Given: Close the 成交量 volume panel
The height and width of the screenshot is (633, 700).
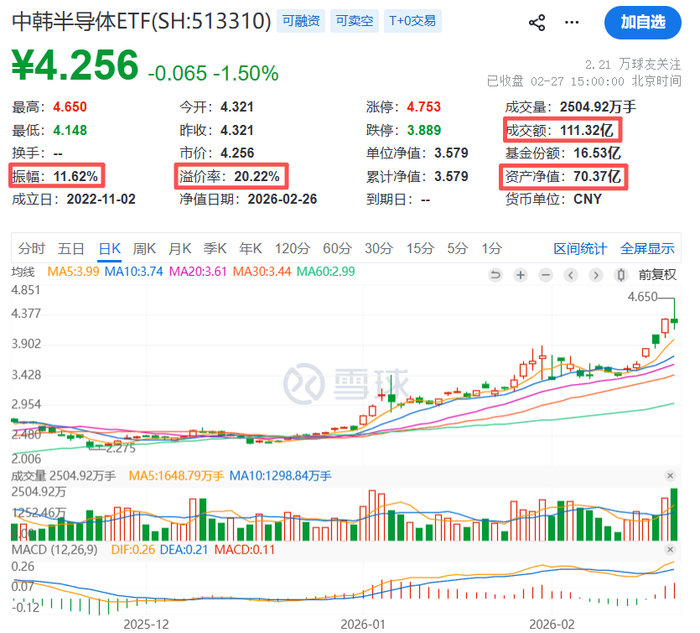Looking at the screenshot, I should (670, 476).
